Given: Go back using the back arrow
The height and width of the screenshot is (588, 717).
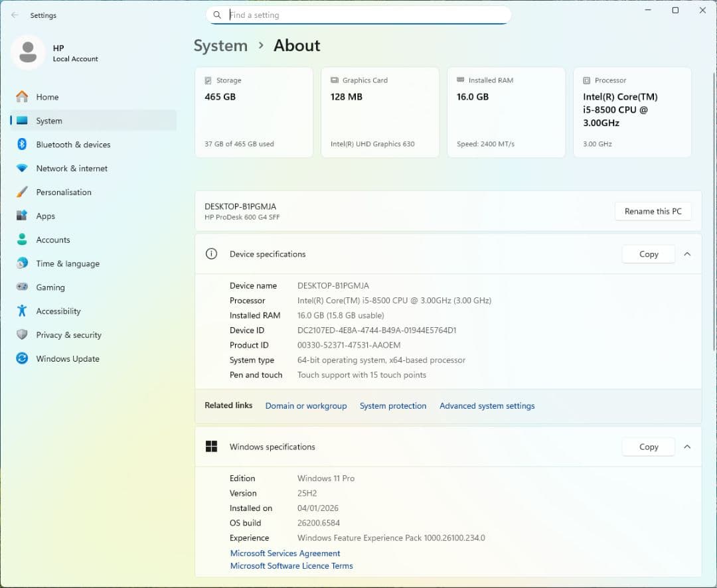Looking at the screenshot, I should [x=14, y=15].
